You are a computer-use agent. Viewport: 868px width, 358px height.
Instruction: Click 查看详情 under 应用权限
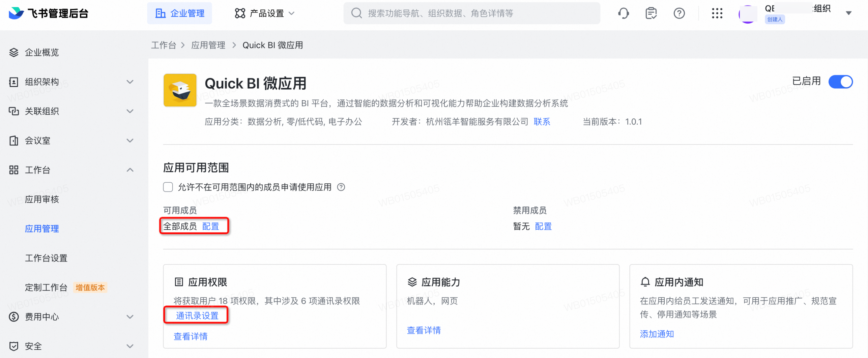click(x=191, y=336)
